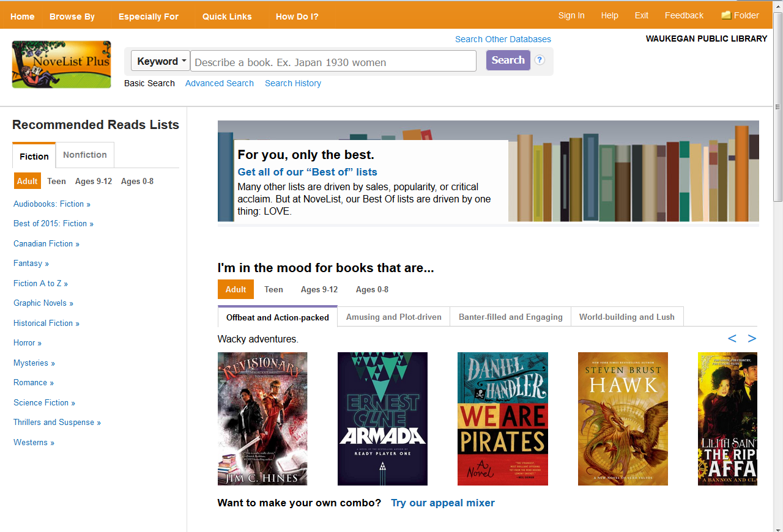Open Hawk by Steven Brust cover
Image resolution: width=783 pixels, height=532 pixels.
[623, 419]
